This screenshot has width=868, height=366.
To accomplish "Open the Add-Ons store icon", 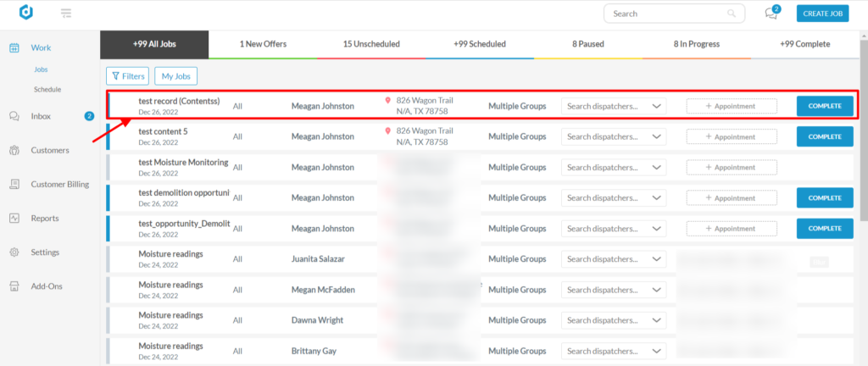I will pyautogui.click(x=14, y=286).
